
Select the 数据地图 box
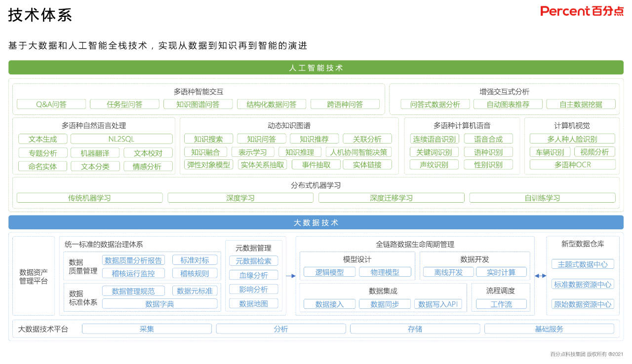coord(254,304)
